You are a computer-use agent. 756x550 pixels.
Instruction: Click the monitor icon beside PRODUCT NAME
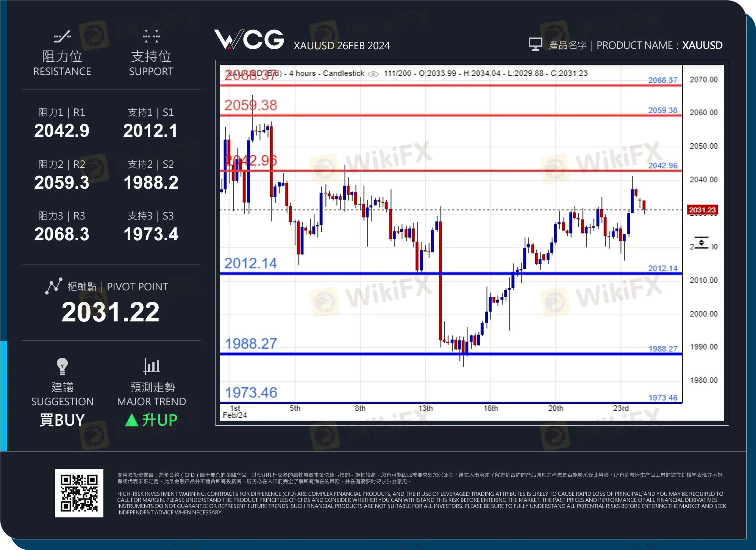[536, 44]
